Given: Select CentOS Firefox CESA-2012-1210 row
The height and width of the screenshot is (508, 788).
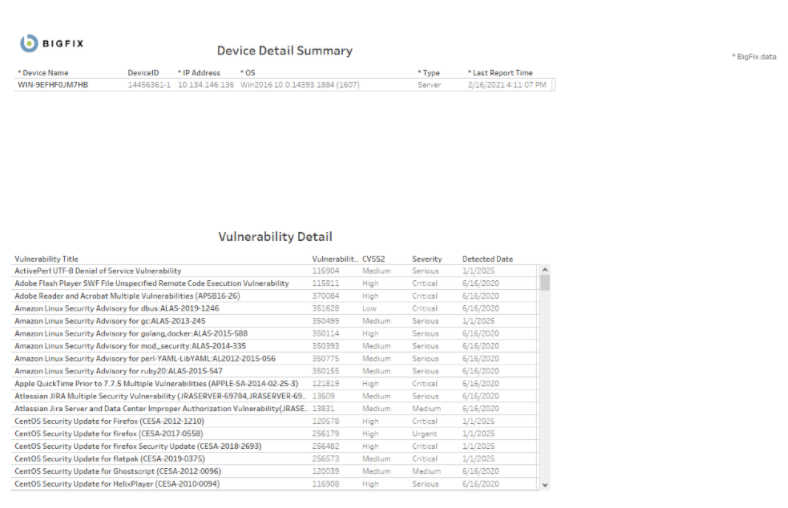Looking at the screenshot, I should 274,422.
